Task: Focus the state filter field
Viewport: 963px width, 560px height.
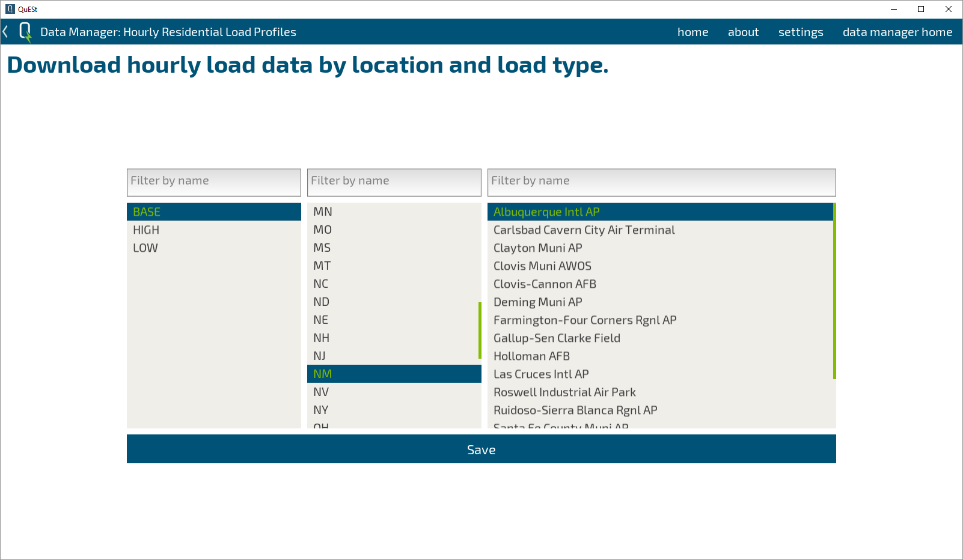Action: coord(394,182)
